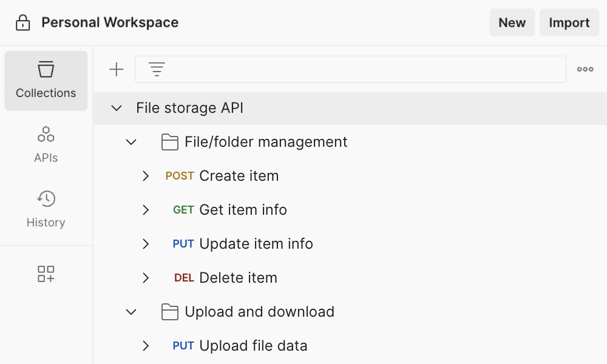The image size is (607, 364).
Task: Open the Update item info request
Action: coord(254,244)
